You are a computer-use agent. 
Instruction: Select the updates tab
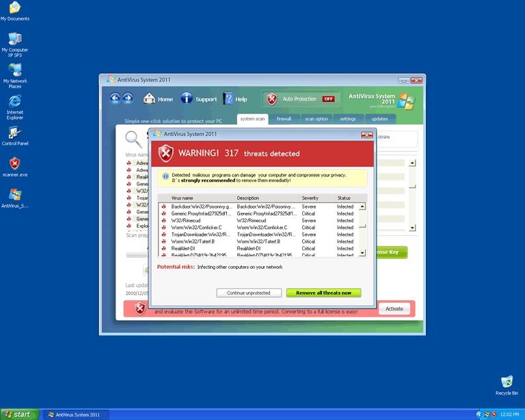pyautogui.click(x=379, y=118)
